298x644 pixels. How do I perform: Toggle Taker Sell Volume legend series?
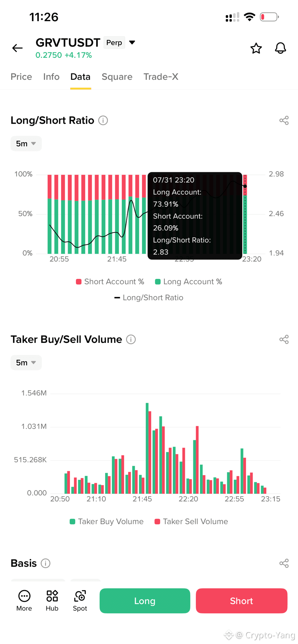tap(191, 521)
